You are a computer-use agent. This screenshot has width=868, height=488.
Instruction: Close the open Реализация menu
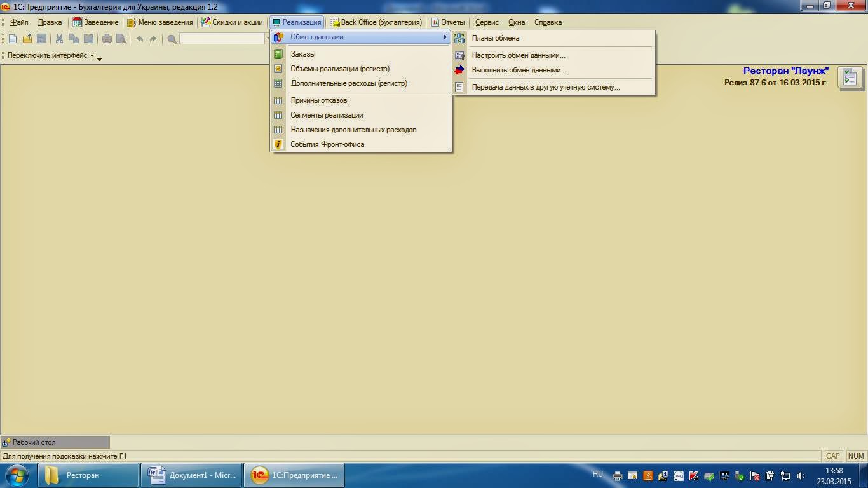(297, 22)
